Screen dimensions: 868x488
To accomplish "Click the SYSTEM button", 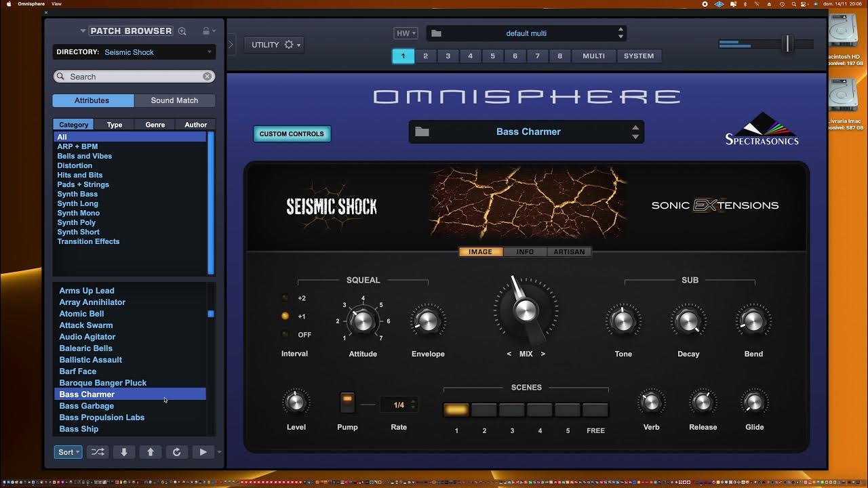I will click(x=639, y=56).
